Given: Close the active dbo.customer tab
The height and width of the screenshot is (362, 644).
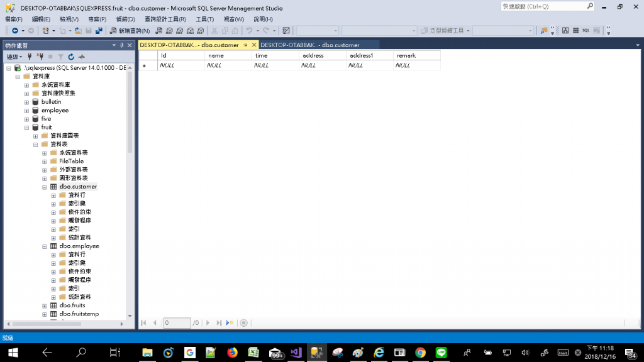Looking at the screenshot, I should (254, 45).
